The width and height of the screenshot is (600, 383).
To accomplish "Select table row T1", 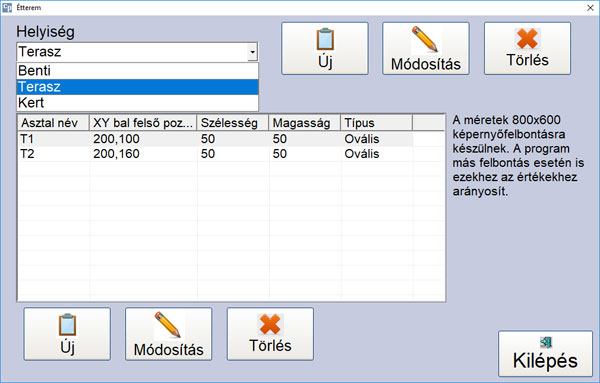I will click(x=216, y=139).
